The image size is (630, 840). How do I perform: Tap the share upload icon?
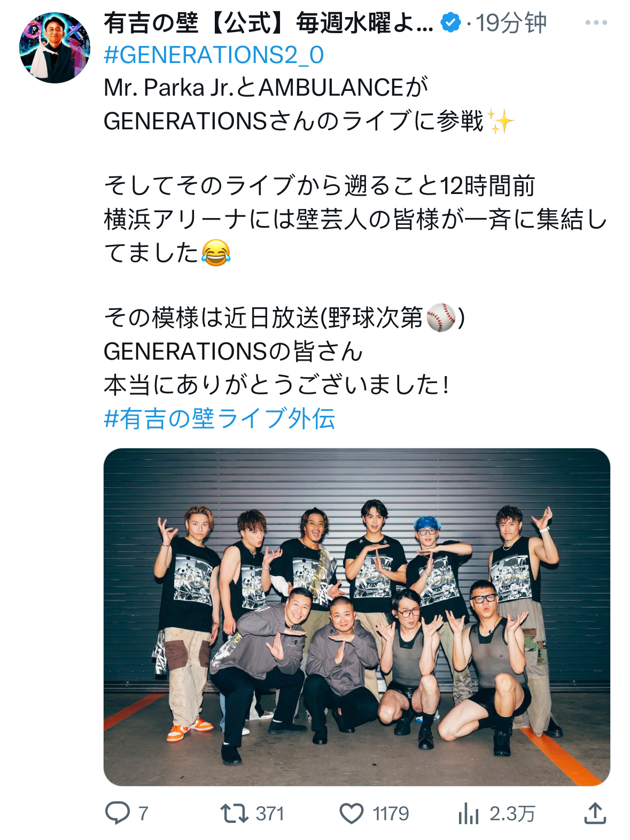tap(595, 813)
